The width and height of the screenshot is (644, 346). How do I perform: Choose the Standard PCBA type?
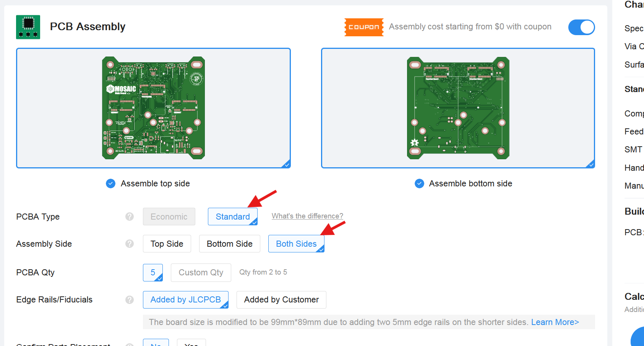point(233,217)
